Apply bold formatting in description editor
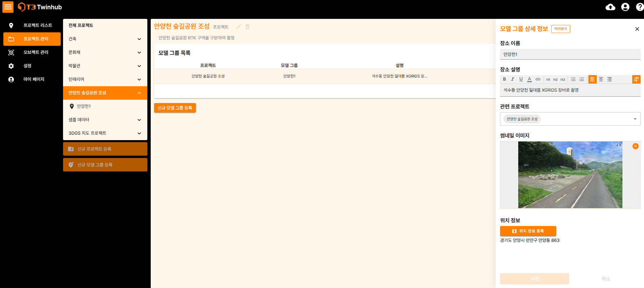This screenshot has height=288, width=644. point(504,79)
